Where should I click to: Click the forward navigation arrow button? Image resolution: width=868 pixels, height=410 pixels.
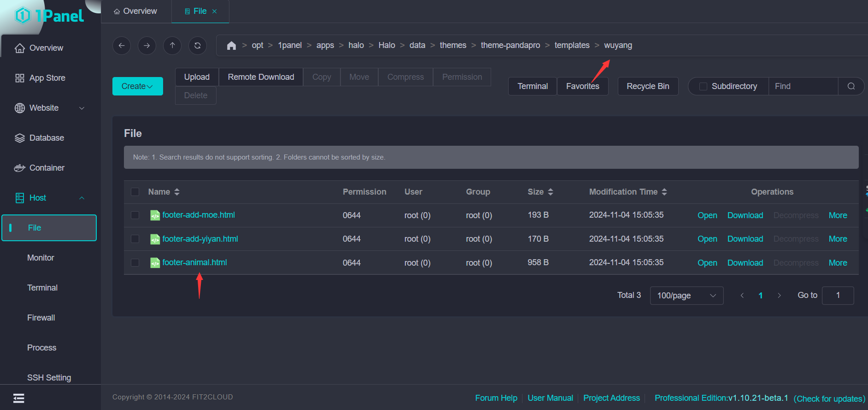pyautogui.click(x=147, y=45)
